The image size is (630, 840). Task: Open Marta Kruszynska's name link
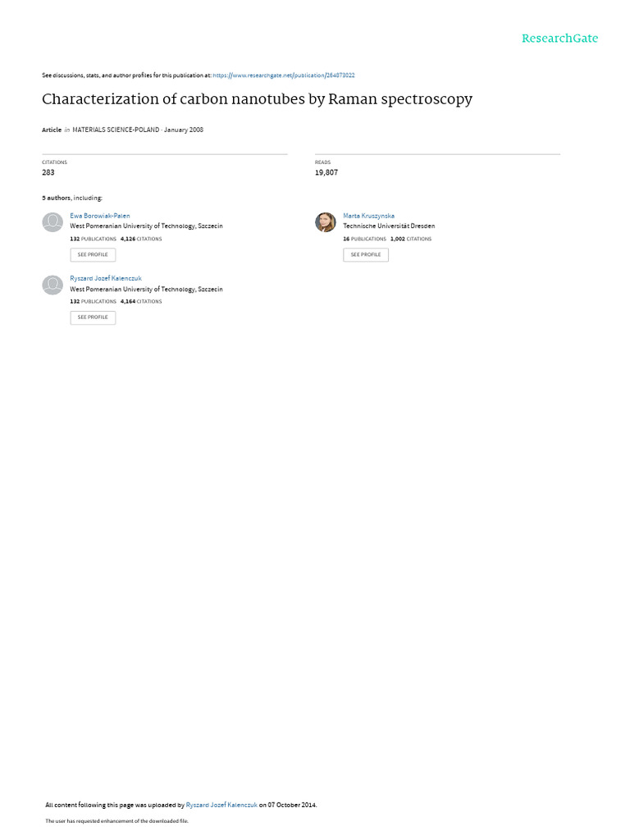click(368, 216)
